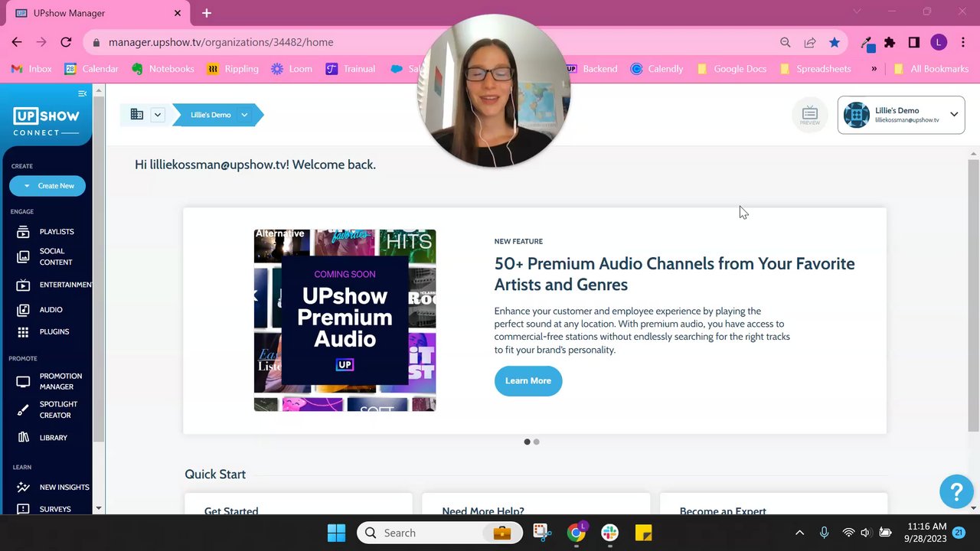
Task: Open Rippling bookmark
Action: 233,68
